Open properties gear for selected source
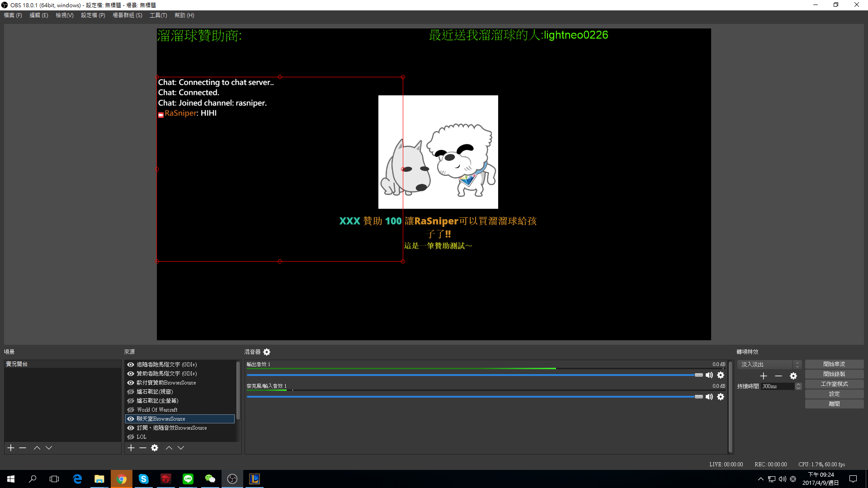This screenshot has height=488, width=868. click(x=155, y=448)
